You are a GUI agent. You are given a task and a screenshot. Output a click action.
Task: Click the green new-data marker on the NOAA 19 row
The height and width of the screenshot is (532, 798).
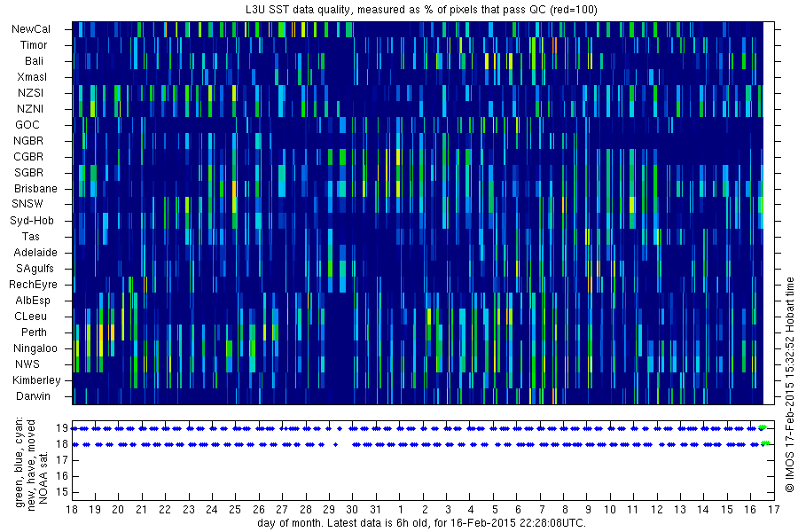[763, 427]
